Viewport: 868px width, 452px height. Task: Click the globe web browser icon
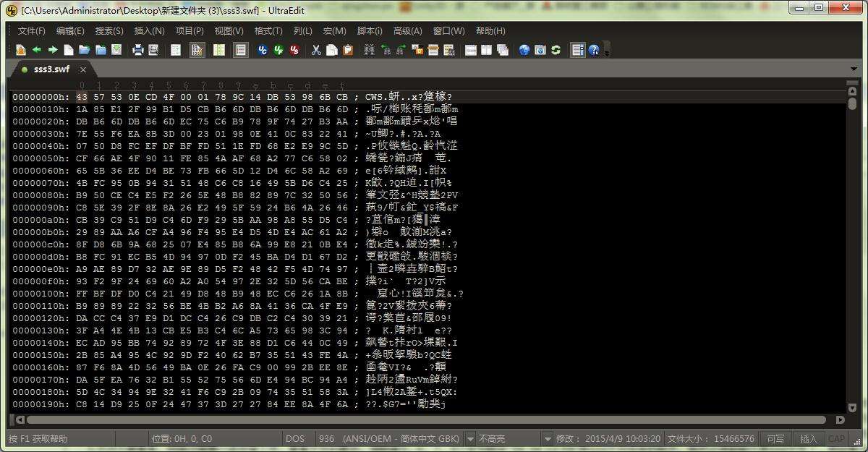click(x=524, y=50)
